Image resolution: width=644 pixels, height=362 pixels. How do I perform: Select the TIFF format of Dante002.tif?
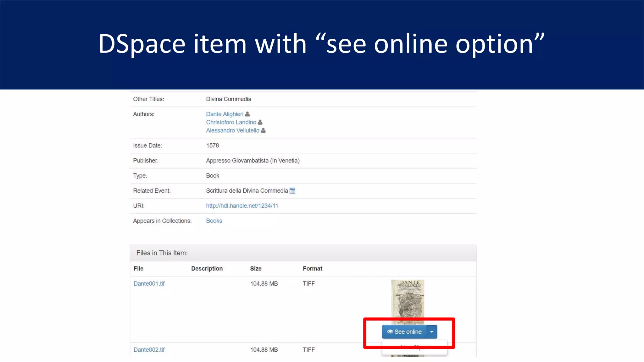[309, 349]
